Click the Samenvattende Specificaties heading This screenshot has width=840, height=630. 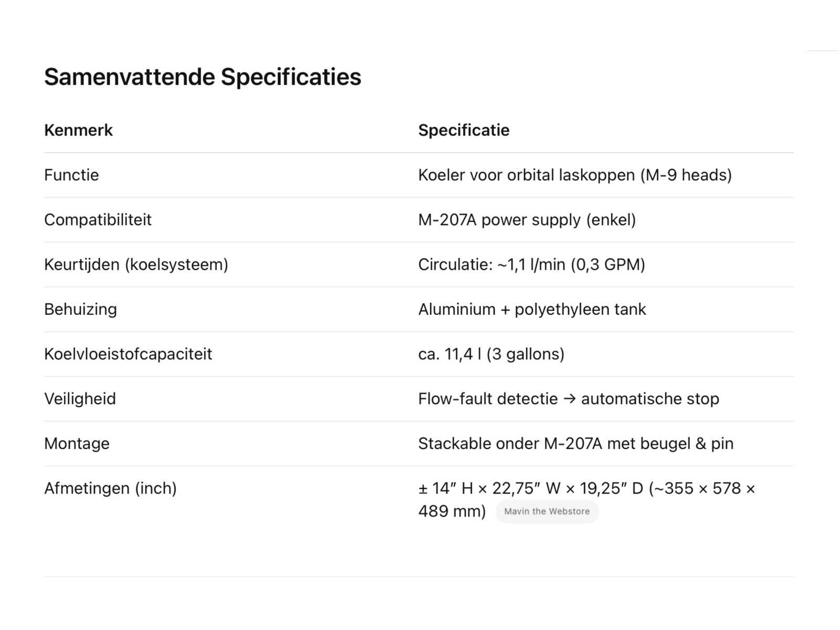(x=203, y=77)
